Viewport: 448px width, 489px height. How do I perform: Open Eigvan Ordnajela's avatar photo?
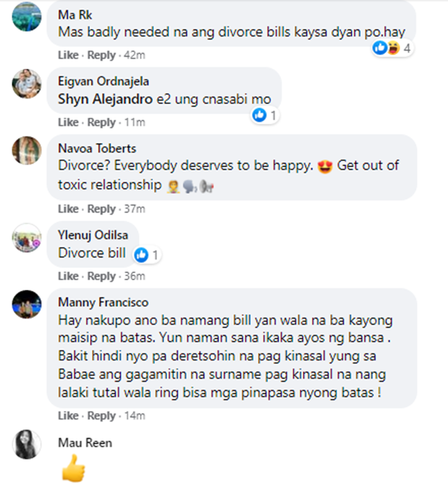26,84
